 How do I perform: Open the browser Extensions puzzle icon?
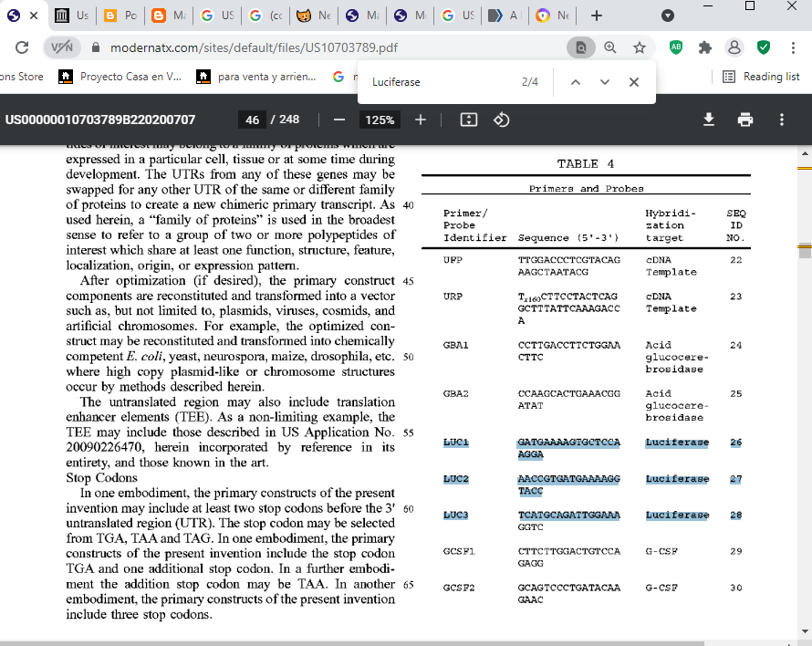[704, 47]
